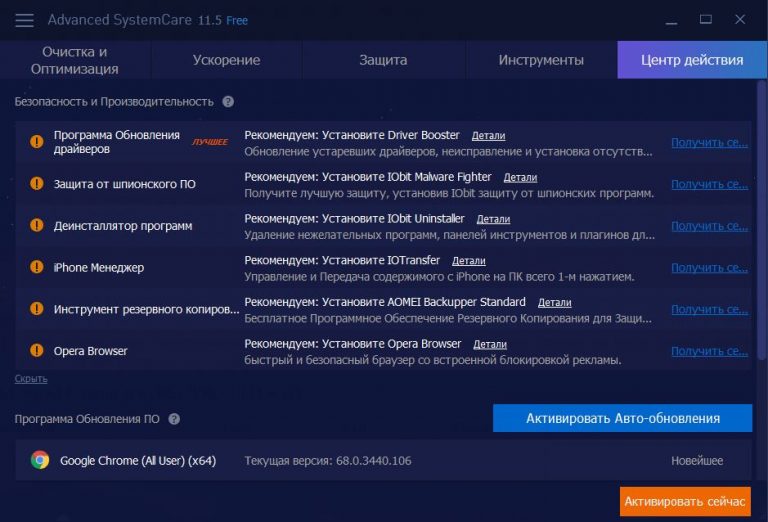Click Рекомендуем: Установите IObit Malware Fighter text
Viewport: 768px width, 522px height.
click(368, 177)
